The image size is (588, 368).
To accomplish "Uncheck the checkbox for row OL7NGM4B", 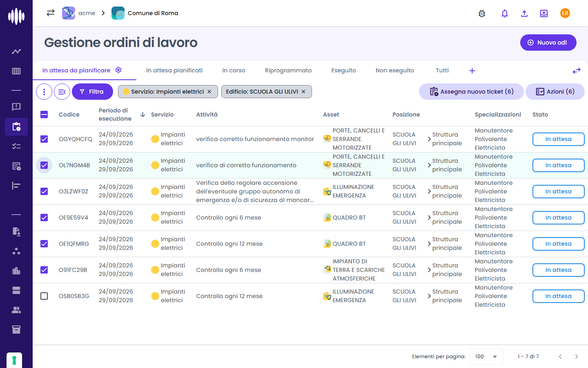I will [44, 165].
